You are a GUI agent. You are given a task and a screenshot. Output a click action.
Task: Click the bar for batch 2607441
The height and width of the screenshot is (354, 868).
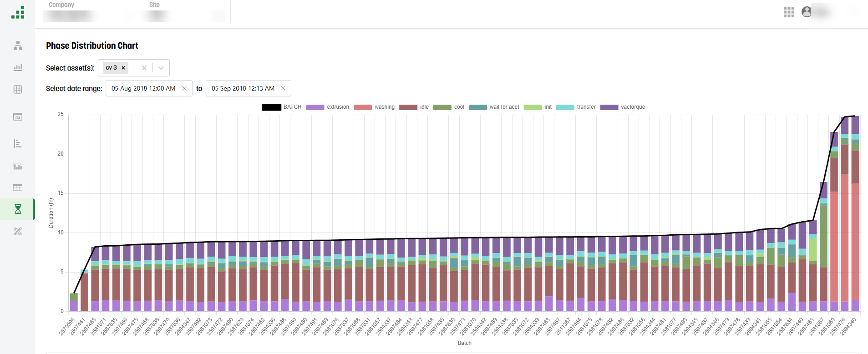coord(84,290)
